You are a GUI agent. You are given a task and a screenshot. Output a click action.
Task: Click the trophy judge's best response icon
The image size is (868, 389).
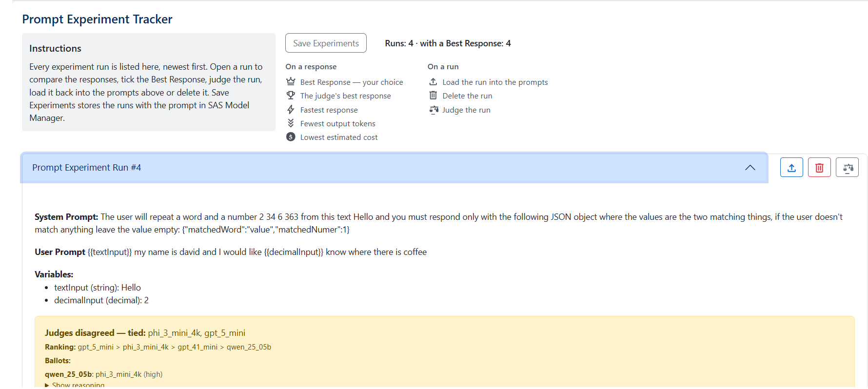[291, 96]
